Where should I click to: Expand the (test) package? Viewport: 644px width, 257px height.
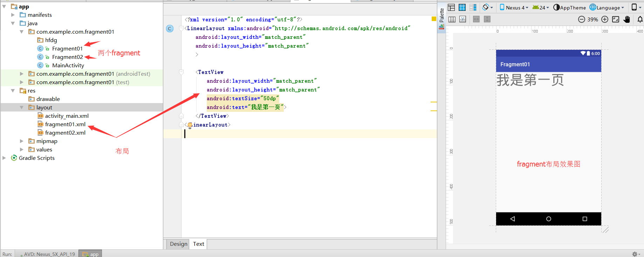tap(22, 82)
